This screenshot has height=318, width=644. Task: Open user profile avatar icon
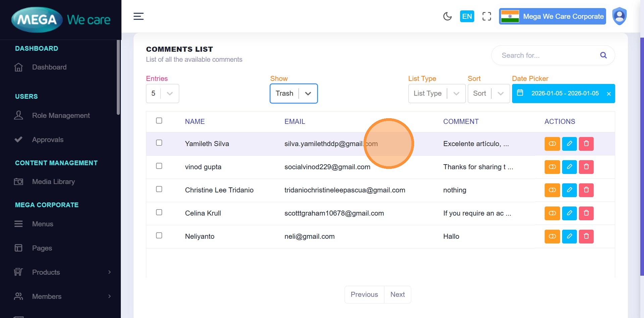pos(619,16)
